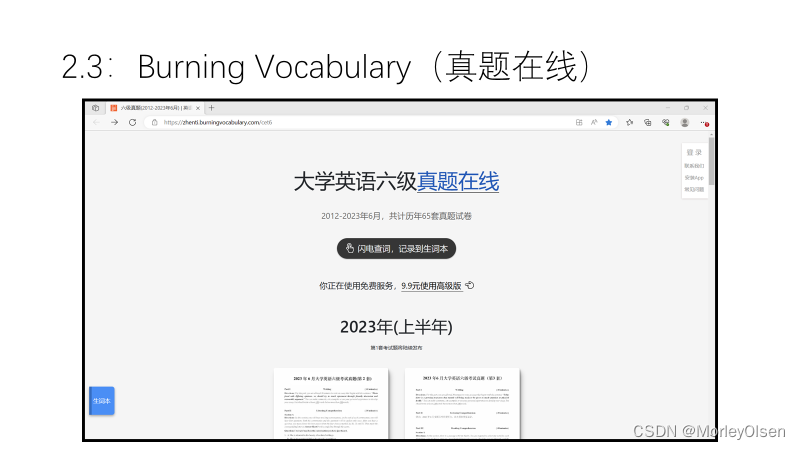Screen dimensions: 800x450
Task: Open the 联系我们 sidebar link
Action: [694, 166]
